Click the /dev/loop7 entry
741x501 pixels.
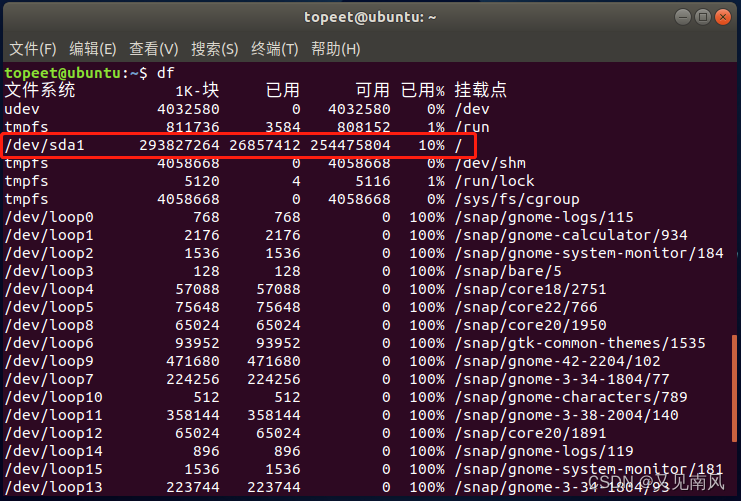(x=49, y=379)
